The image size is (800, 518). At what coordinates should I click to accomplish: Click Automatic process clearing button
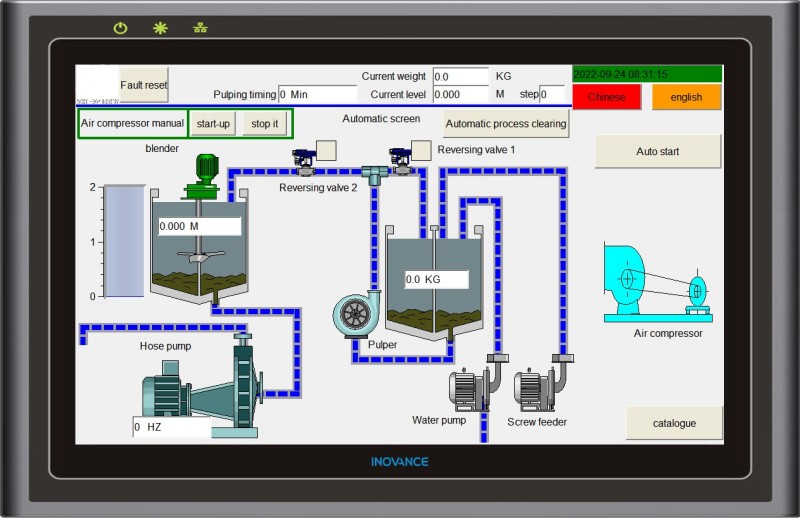coord(506,124)
